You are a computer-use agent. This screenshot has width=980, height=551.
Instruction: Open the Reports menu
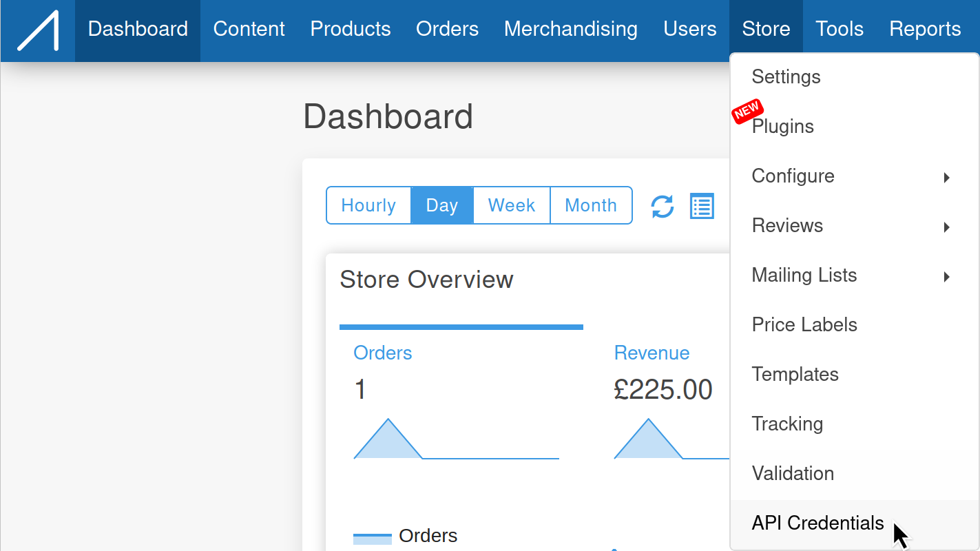coord(925,29)
